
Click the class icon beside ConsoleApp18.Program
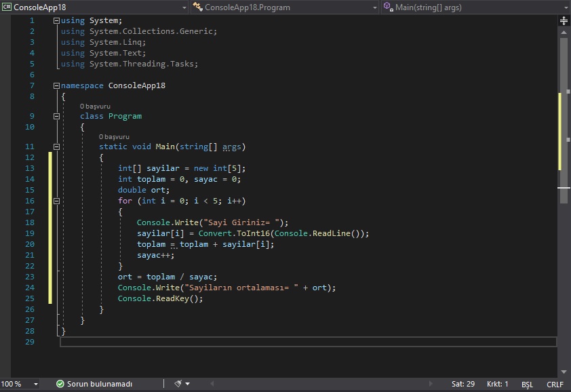[198, 7]
